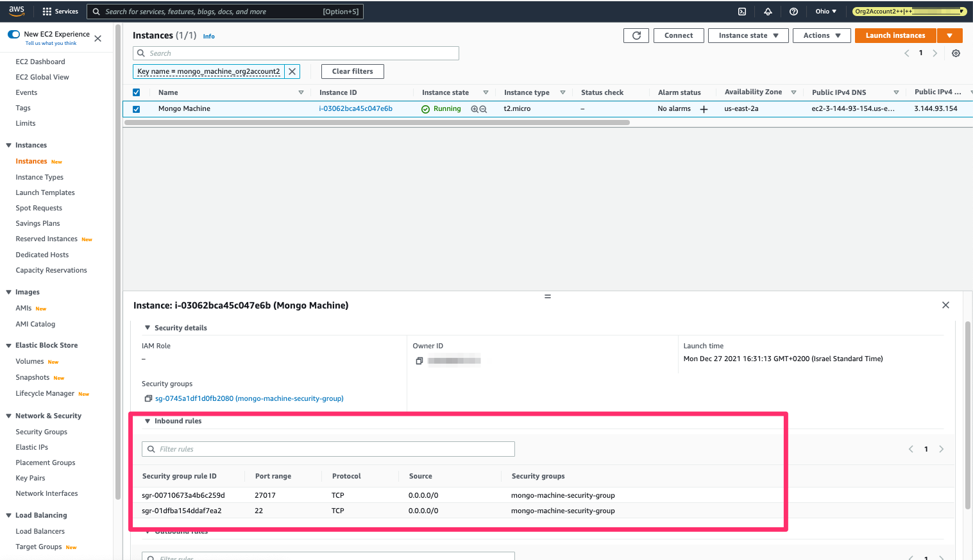Screen dimensions: 973x560
Task: Open the help question mark menu
Action: coord(793,12)
